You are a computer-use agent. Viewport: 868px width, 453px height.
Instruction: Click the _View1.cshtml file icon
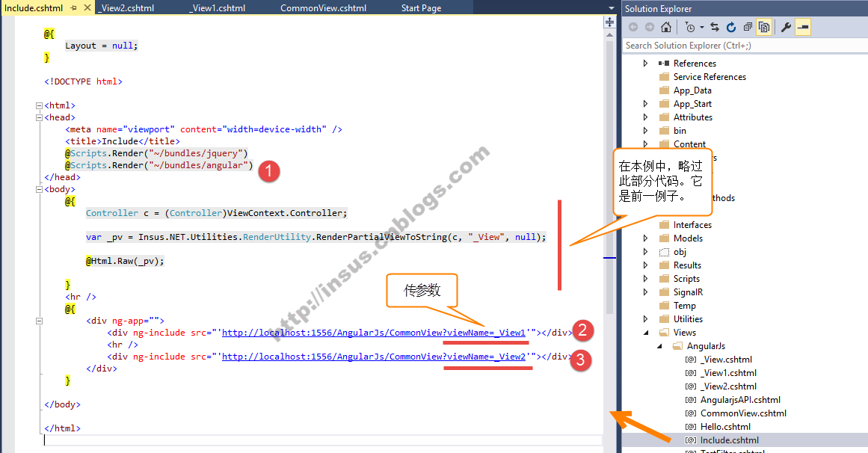[691, 373]
